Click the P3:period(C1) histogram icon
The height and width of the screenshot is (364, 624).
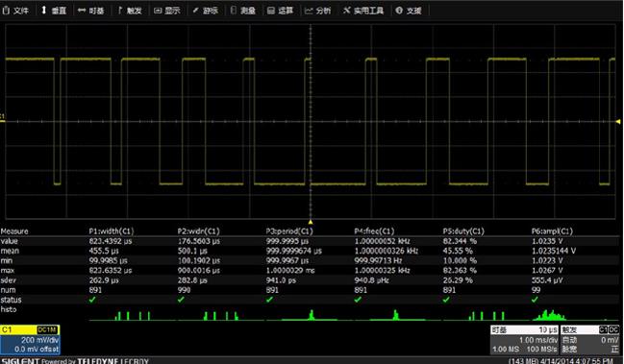[x=310, y=315]
